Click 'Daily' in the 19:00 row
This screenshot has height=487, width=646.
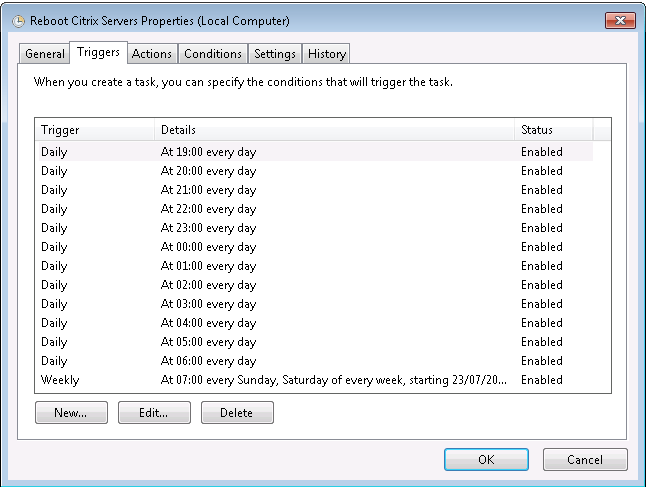[54, 152]
